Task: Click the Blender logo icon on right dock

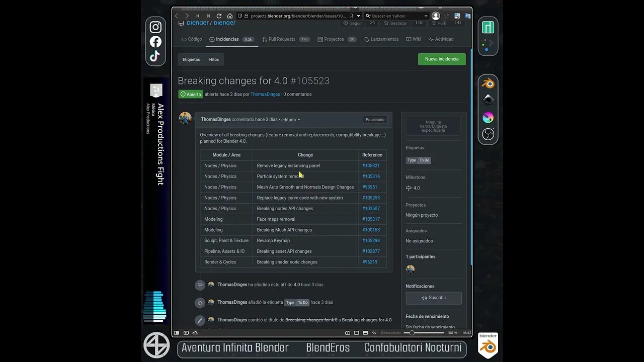Action: click(488, 83)
